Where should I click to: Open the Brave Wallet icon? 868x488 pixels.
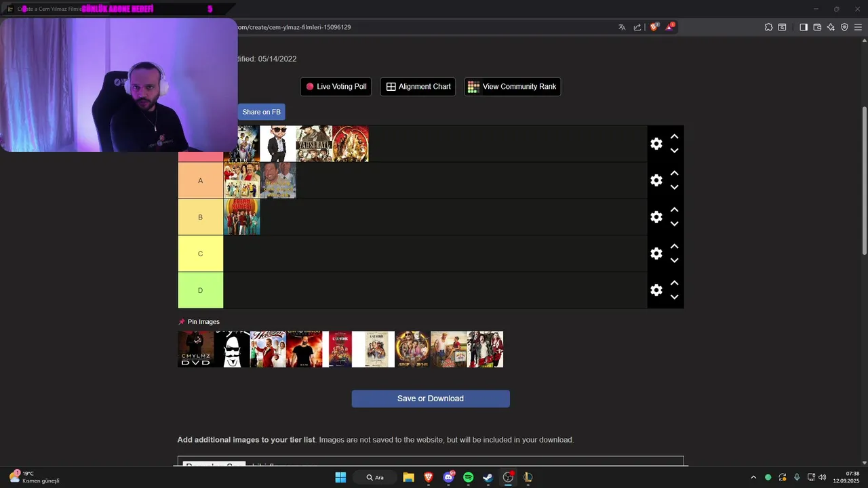click(817, 27)
